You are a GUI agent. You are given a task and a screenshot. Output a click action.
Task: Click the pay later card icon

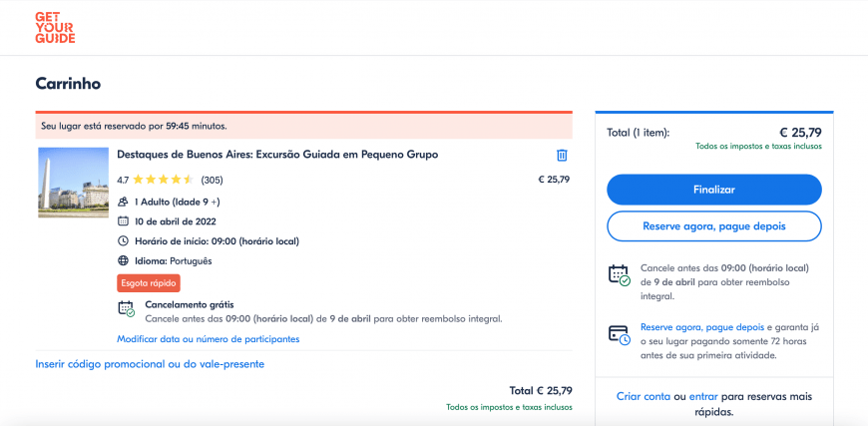[x=619, y=334]
